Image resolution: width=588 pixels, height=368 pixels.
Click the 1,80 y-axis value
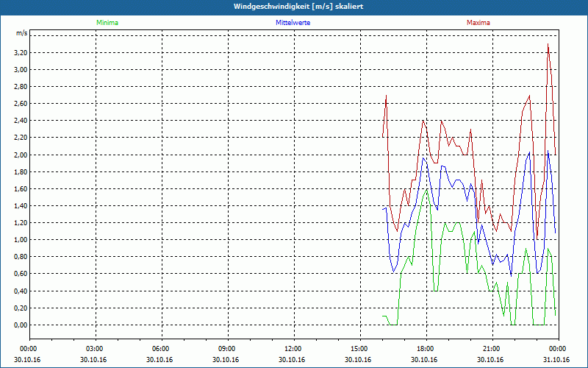tap(21, 172)
